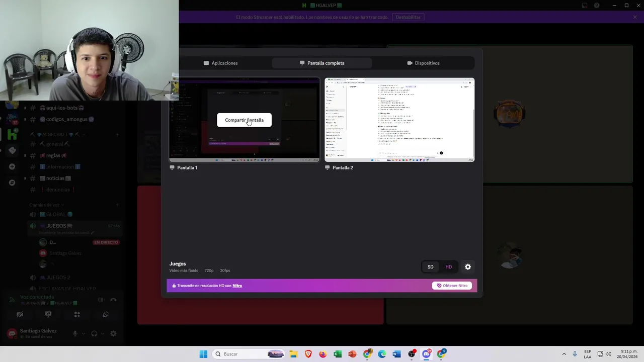
Task: Toggle noise suppression waveform icon
Action: pos(101,300)
